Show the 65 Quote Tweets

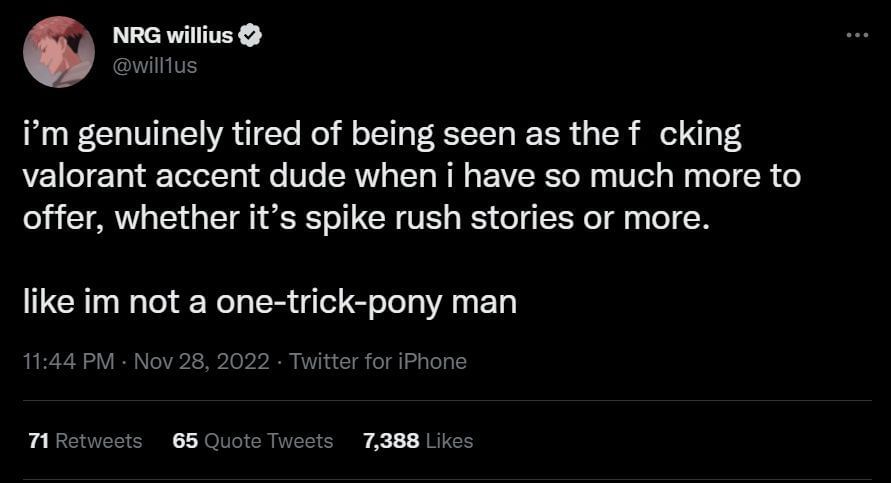pos(253,440)
